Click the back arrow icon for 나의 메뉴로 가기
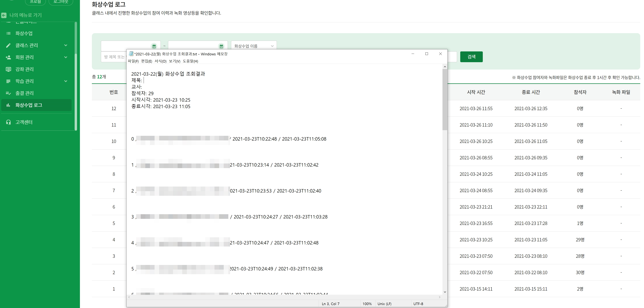Image resolution: width=644 pixels, height=308 pixels. point(4,15)
